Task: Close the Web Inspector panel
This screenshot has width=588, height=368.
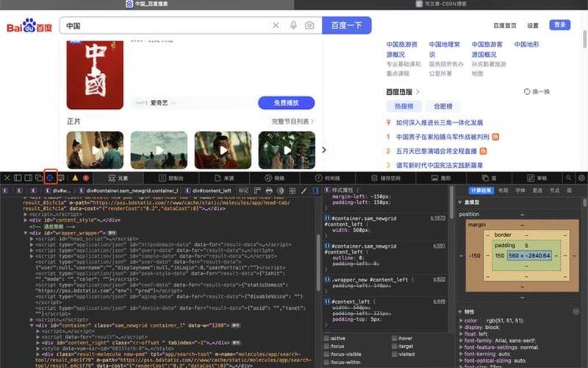Action: click(x=7, y=178)
